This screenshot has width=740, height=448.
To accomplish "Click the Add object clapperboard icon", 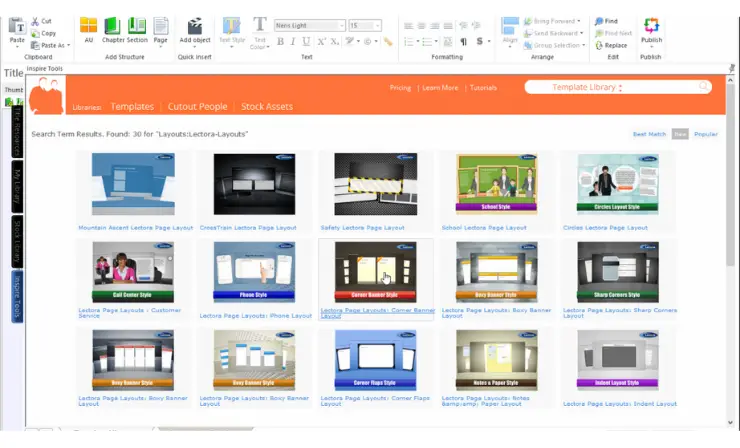I will [194, 26].
